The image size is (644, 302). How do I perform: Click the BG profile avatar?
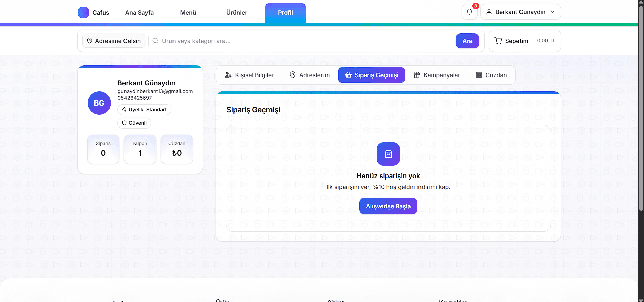click(x=99, y=103)
